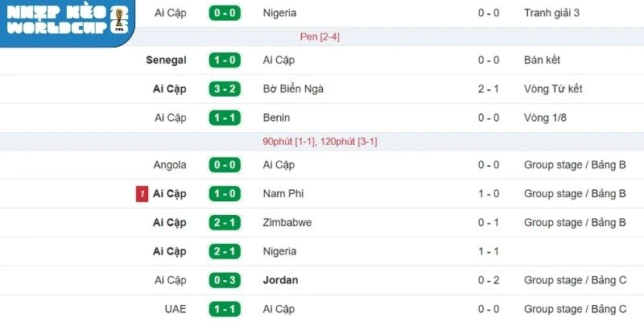
Task: Open the Senegal team link
Action: pos(167,60)
